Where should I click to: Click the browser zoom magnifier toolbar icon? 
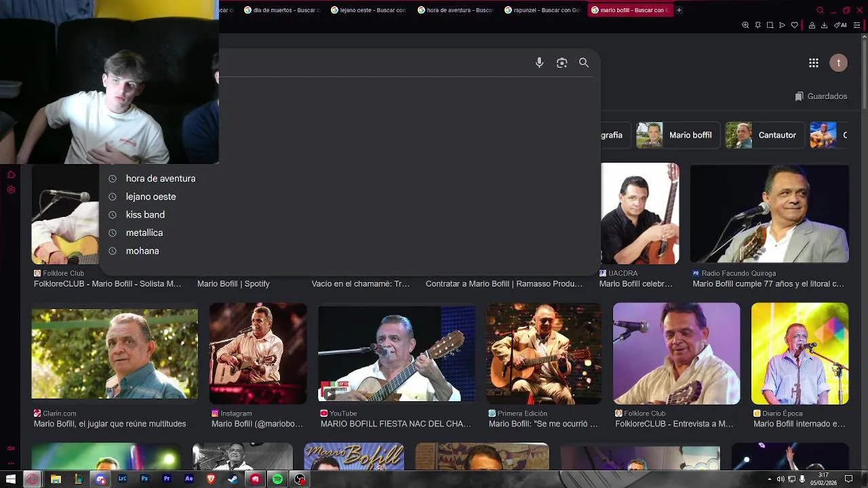[745, 25]
